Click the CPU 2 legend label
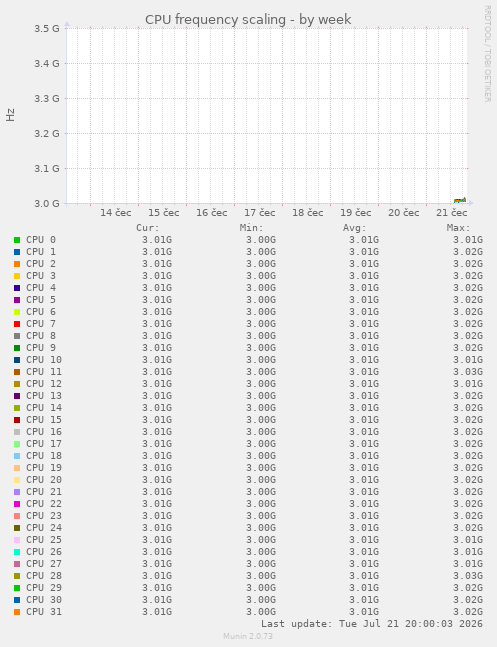497x647 pixels. (x=41, y=264)
